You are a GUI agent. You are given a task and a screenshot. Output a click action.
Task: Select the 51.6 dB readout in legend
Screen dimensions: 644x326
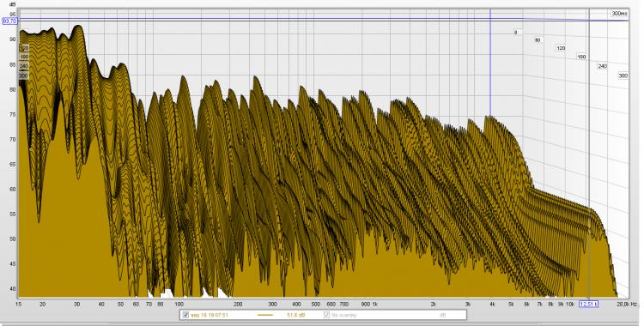[x=295, y=316]
